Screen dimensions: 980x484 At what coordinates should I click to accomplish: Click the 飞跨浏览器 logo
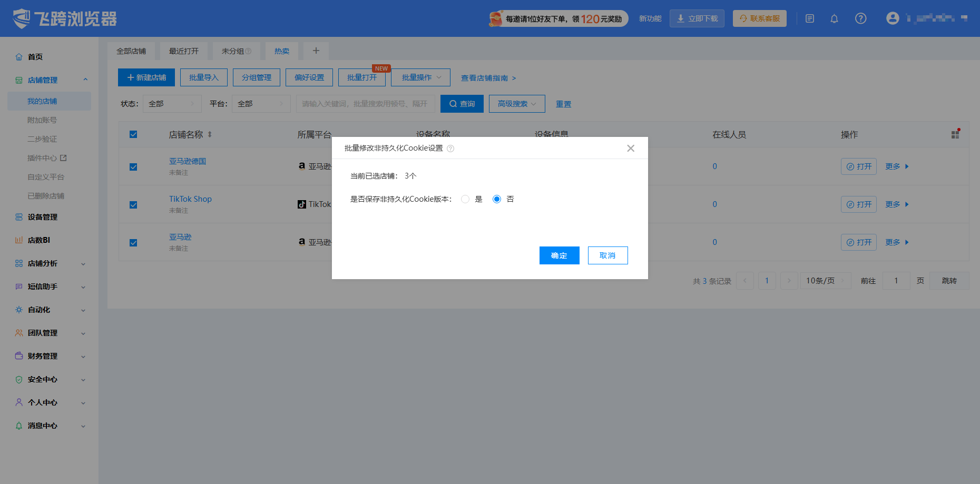pos(65,18)
